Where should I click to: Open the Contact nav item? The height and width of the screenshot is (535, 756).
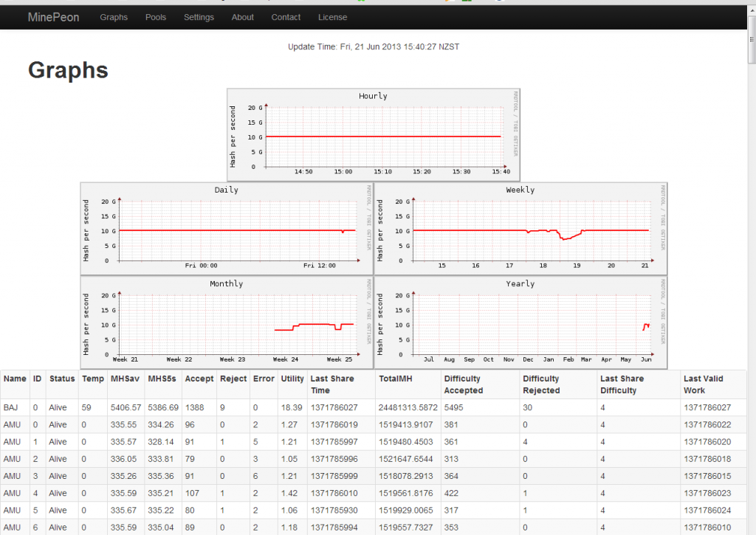pos(286,18)
